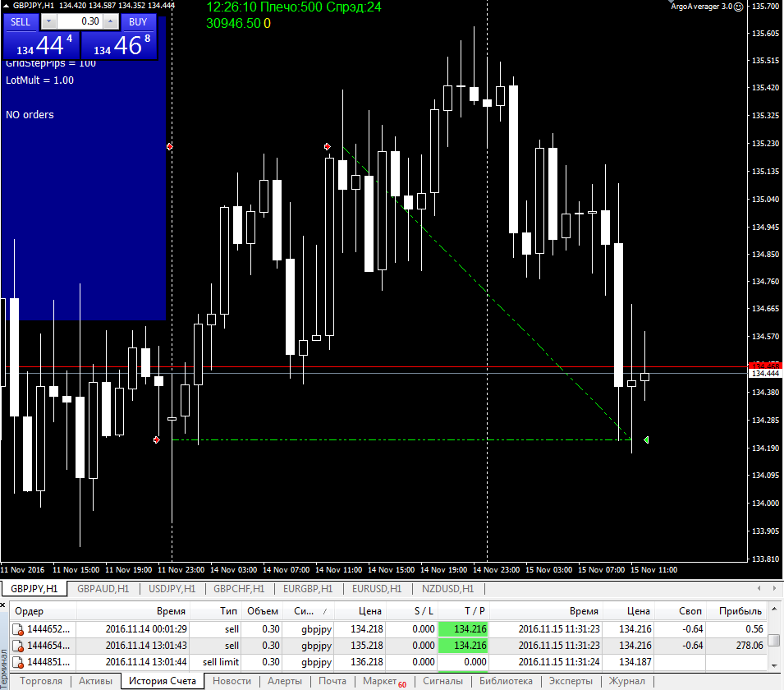Click the lot volume input field 0.30
This screenshot has height=690, width=784.
(80, 21)
